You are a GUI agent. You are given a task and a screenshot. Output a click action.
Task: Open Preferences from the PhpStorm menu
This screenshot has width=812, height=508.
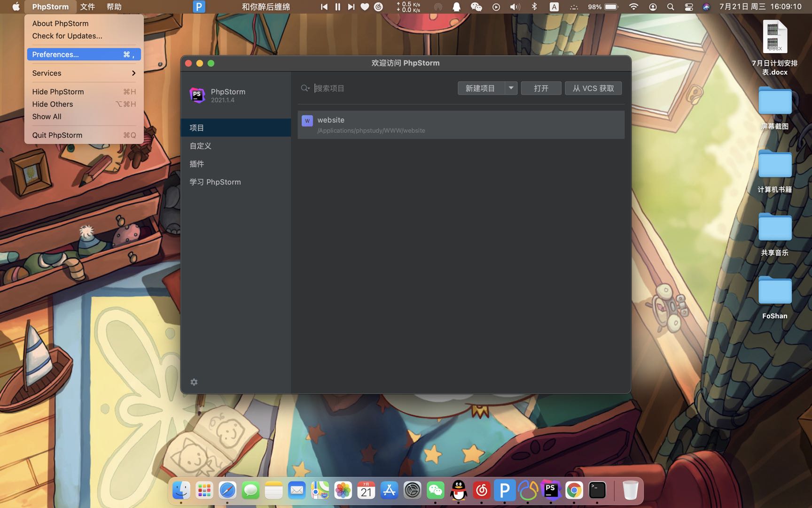pyautogui.click(x=84, y=55)
